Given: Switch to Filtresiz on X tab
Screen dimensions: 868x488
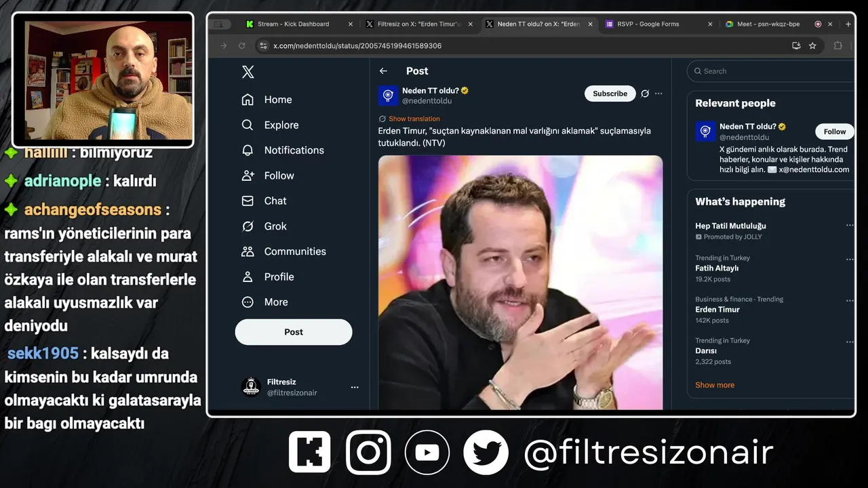Looking at the screenshot, I should [420, 24].
